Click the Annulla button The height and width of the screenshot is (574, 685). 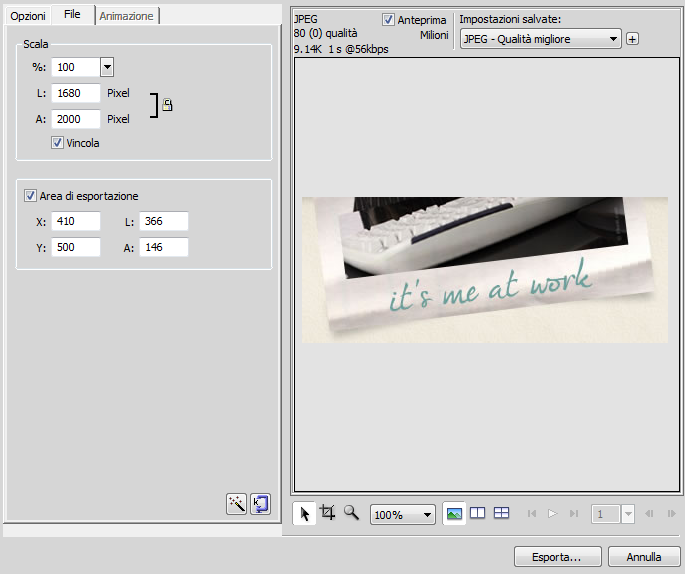pyautogui.click(x=644, y=557)
